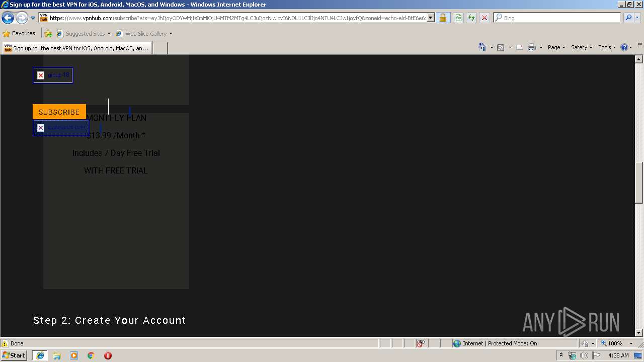Screen dimensions: 644x362
Task: Click the orange SUBSCRIBE button
Action: click(x=59, y=112)
